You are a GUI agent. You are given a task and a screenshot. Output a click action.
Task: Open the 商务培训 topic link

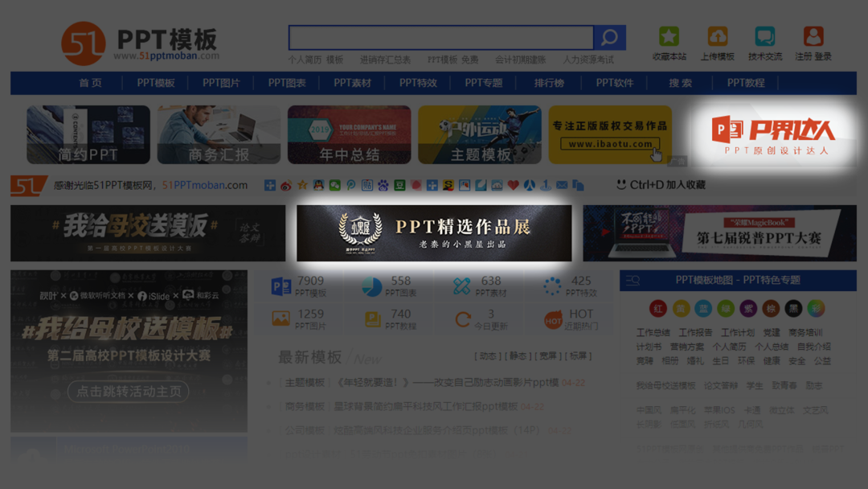pos(805,332)
